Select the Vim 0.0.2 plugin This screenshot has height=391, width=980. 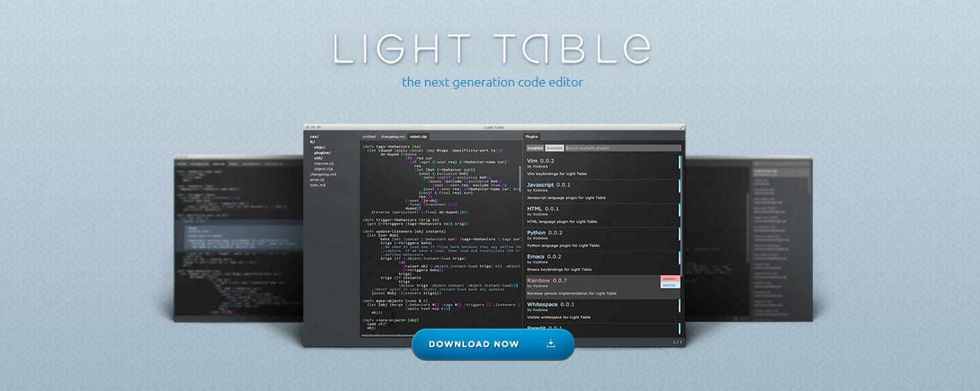602,167
